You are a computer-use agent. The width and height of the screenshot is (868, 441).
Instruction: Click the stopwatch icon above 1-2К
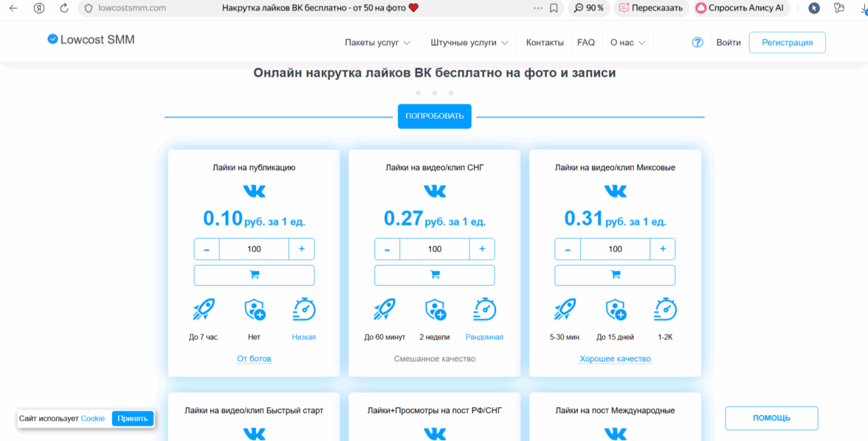(665, 309)
